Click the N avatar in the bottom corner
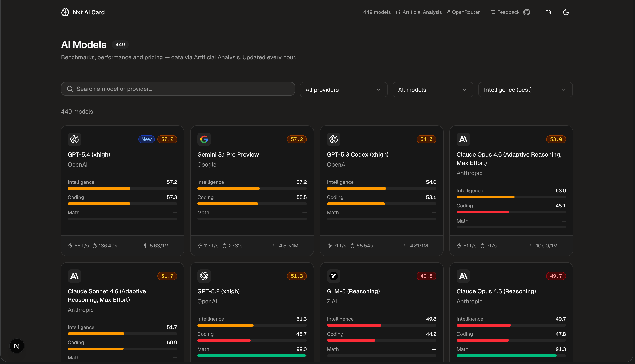Viewport: 635px width, 364px height. pyautogui.click(x=16, y=346)
